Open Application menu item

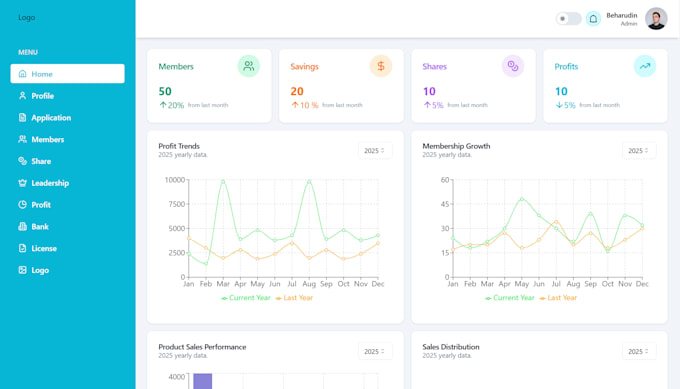click(67, 117)
